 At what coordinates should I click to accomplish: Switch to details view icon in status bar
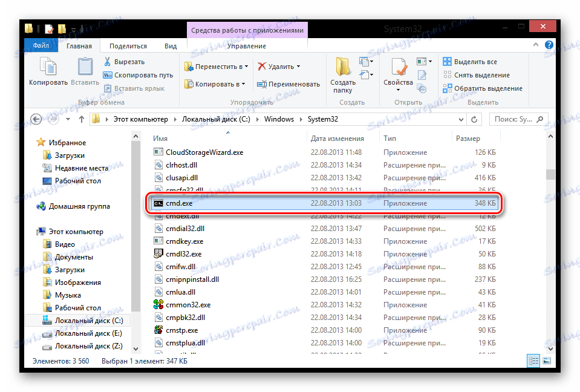(533, 361)
